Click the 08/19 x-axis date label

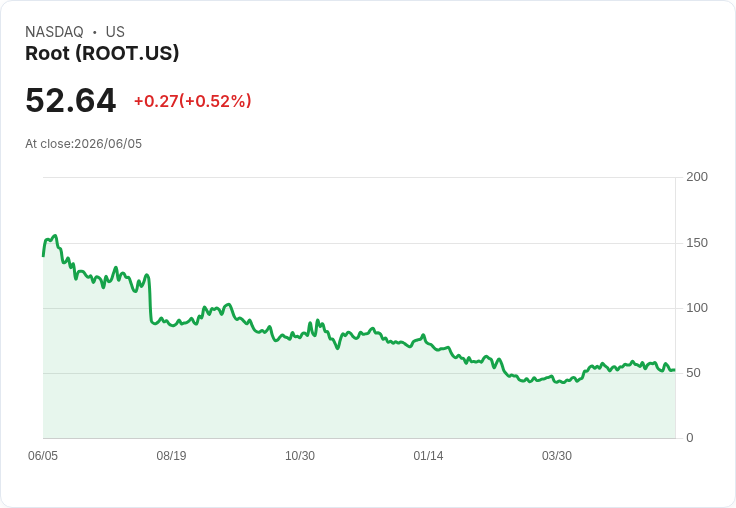(171, 455)
